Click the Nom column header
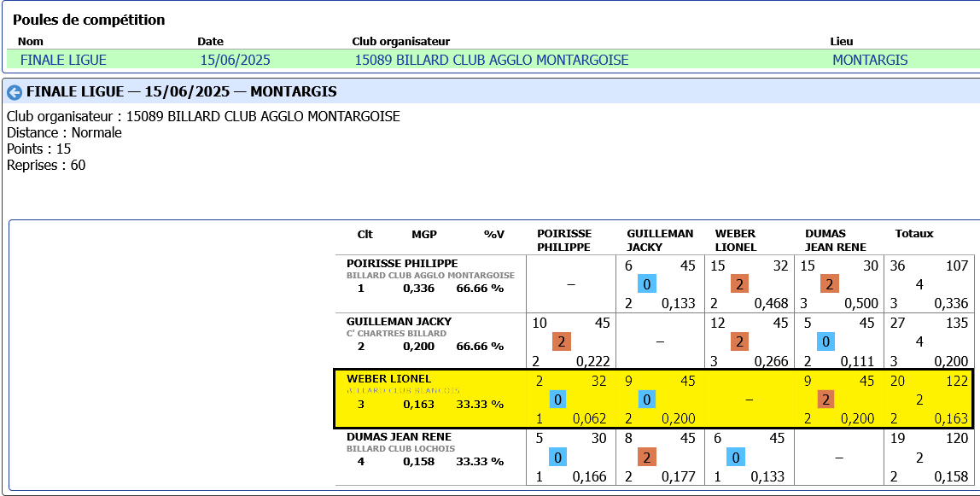The image size is (980, 496). 31,41
